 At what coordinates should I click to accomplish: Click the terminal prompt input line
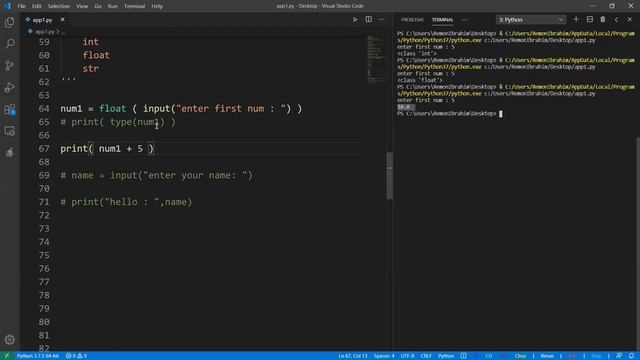[449, 114]
